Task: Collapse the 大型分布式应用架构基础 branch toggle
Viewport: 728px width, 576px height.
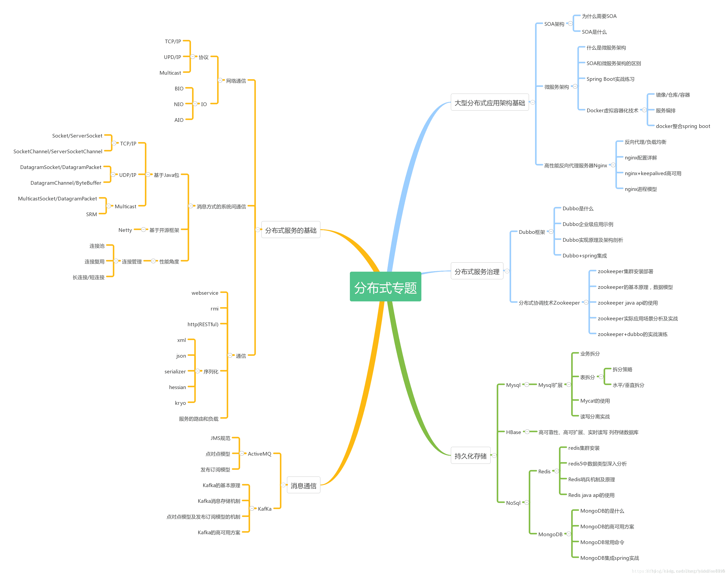Action: pos(533,102)
